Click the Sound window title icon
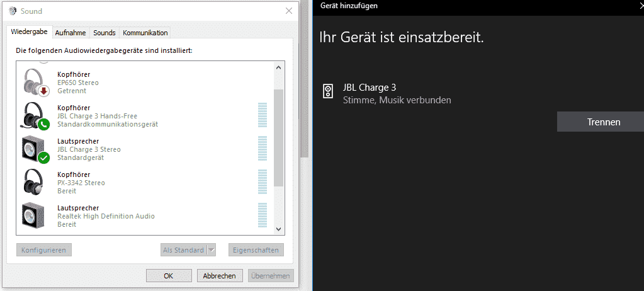Image resolution: width=644 pixels, height=291 pixels. pos(13,11)
